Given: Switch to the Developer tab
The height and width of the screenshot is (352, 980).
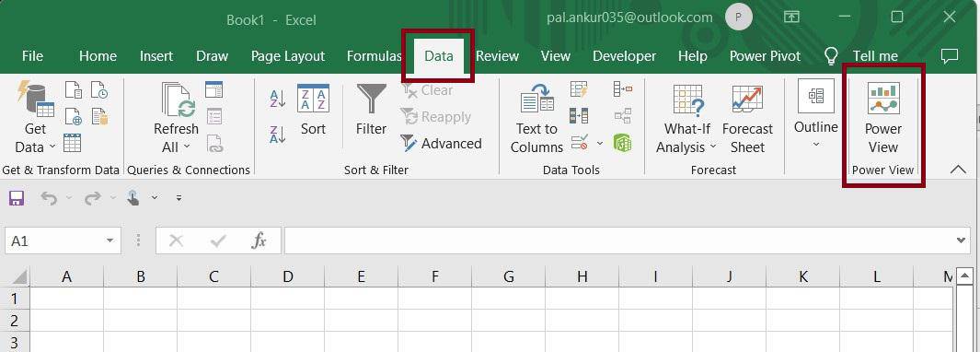Looking at the screenshot, I should (624, 55).
